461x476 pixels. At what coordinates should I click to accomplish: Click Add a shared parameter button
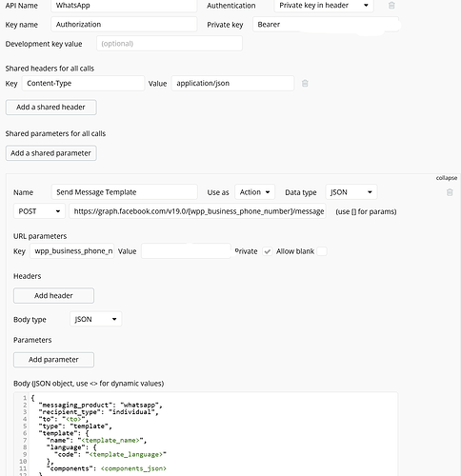tap(50, 153)
